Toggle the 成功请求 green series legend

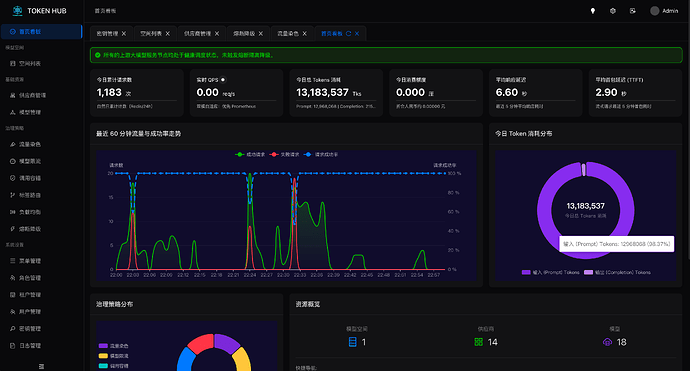point(250,154)
